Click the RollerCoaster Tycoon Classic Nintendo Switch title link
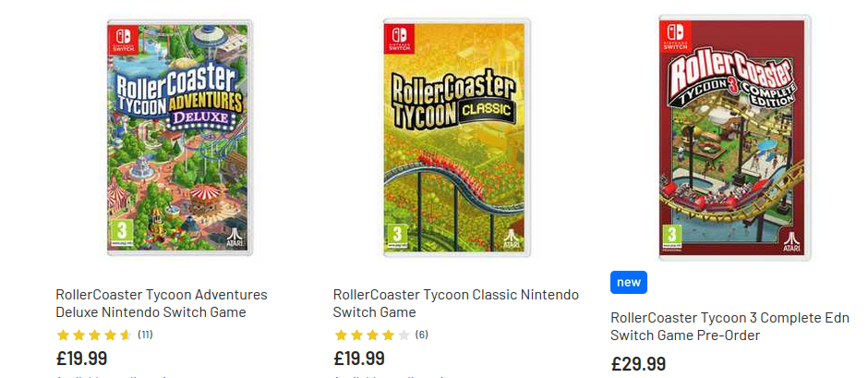The height and width of the screenshot is (378, 868). 455,303
